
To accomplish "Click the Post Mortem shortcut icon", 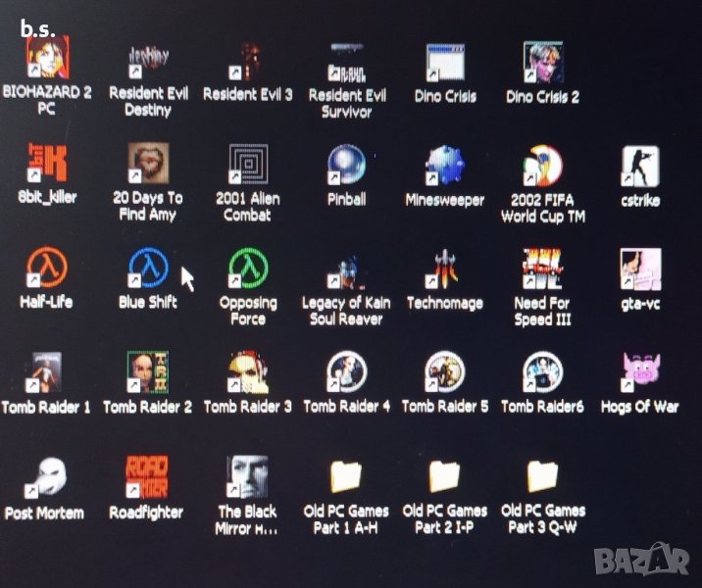I will tap(45, 477).
